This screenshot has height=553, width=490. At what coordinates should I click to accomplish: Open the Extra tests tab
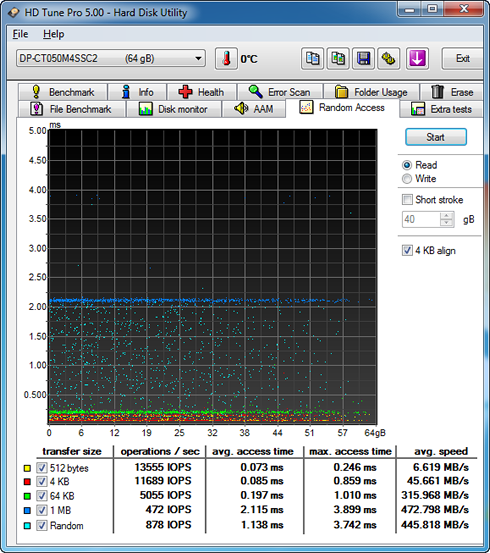coord(441,109)
